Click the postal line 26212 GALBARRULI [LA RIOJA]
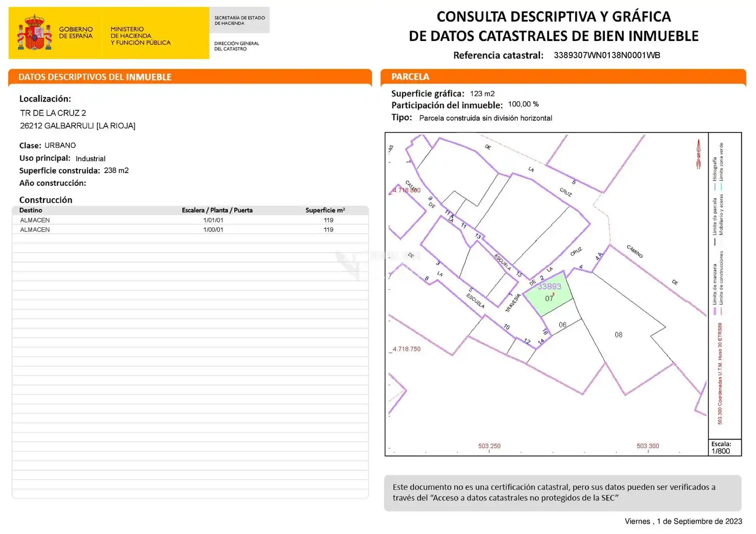The image size is (756, 534). (78, 126)
